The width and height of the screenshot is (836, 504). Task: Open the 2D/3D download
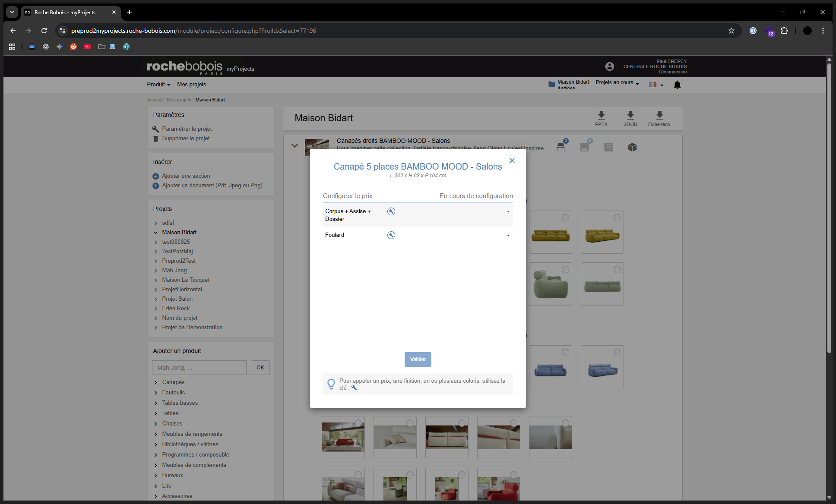click(x=630, y=117)
